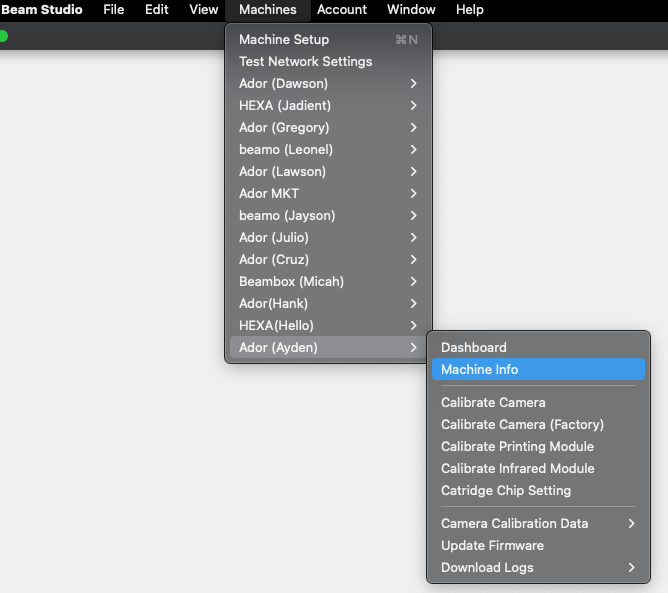Select Calibrate Printing Module

tap(538, 446)
